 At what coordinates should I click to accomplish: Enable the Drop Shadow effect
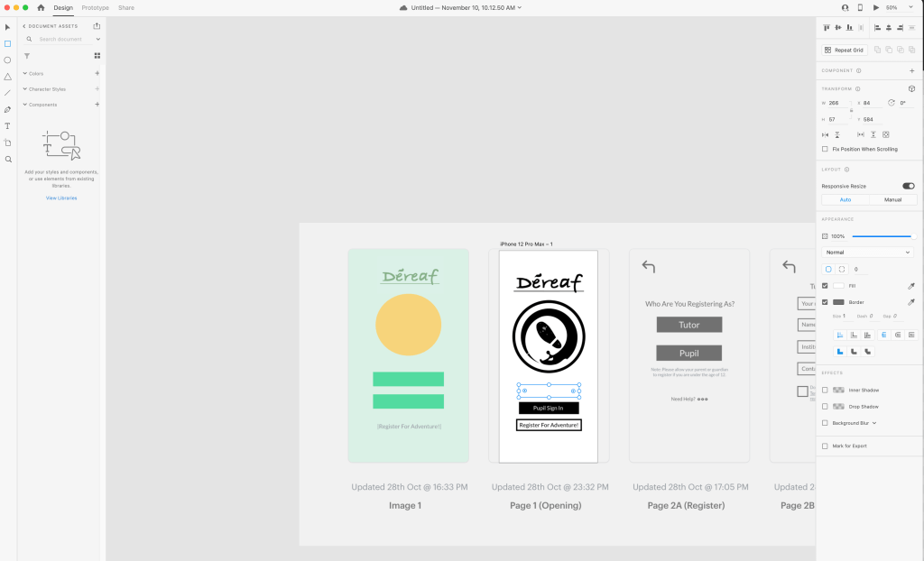pos(825,407)
